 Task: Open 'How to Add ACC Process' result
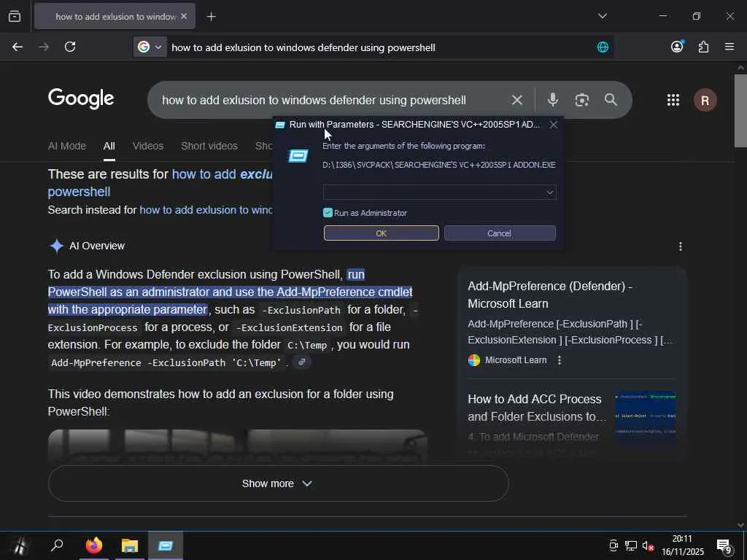tap(536, 408)
